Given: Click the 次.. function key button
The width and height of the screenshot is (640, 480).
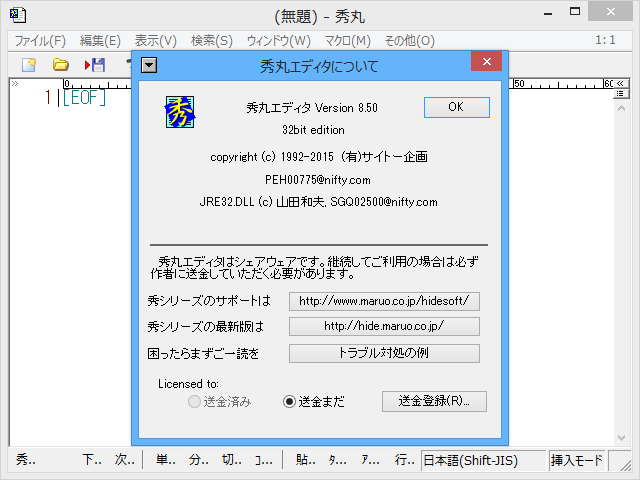Looking at the screenshot, I should [124, 460].
